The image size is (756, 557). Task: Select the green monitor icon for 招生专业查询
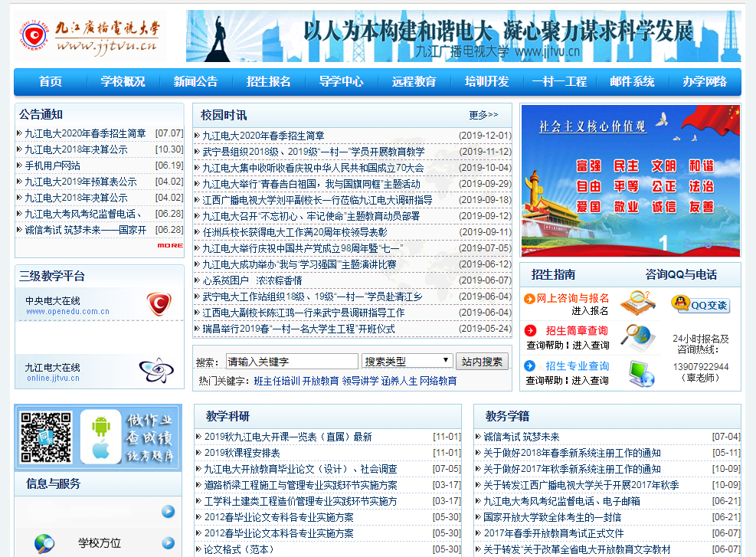(640, 372)
